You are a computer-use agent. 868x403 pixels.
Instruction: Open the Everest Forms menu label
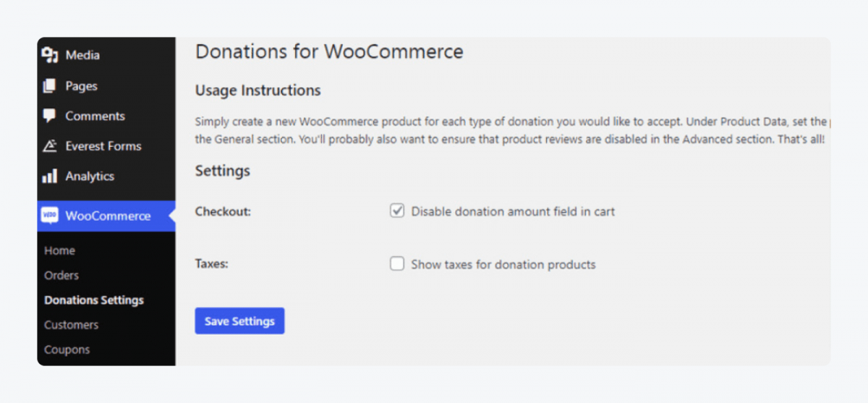[x=103, y=146]
